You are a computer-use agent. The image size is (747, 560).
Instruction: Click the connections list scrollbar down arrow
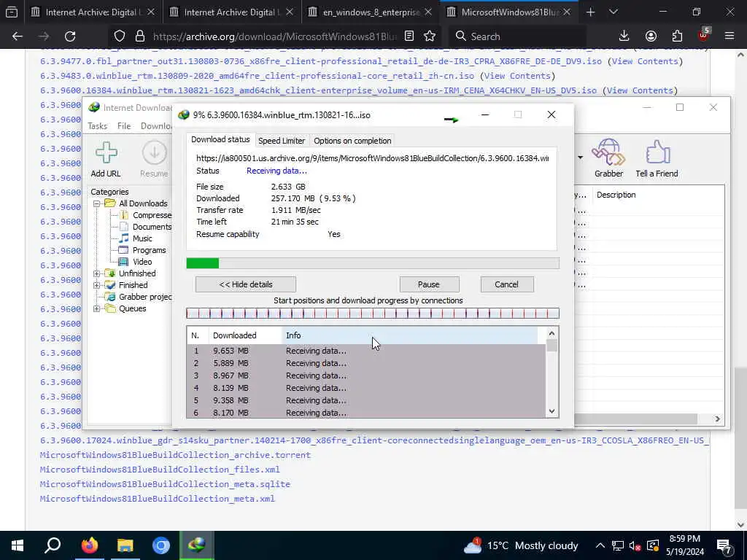pos(551,411)
